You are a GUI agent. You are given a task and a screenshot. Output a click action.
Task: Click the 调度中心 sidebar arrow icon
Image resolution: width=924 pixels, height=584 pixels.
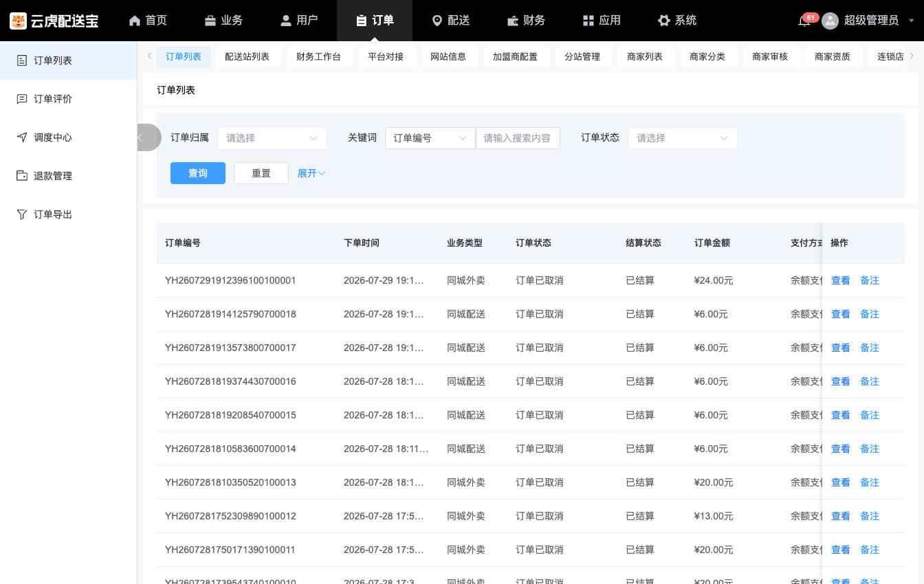22,137
